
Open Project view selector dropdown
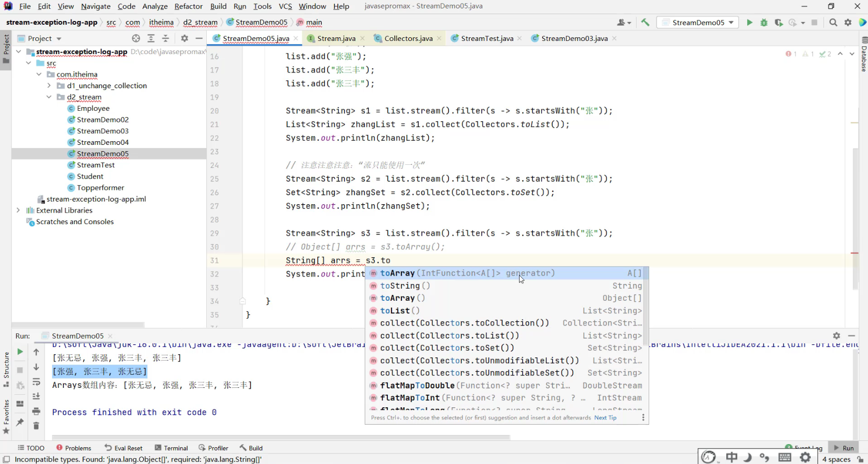coord(39,38)
